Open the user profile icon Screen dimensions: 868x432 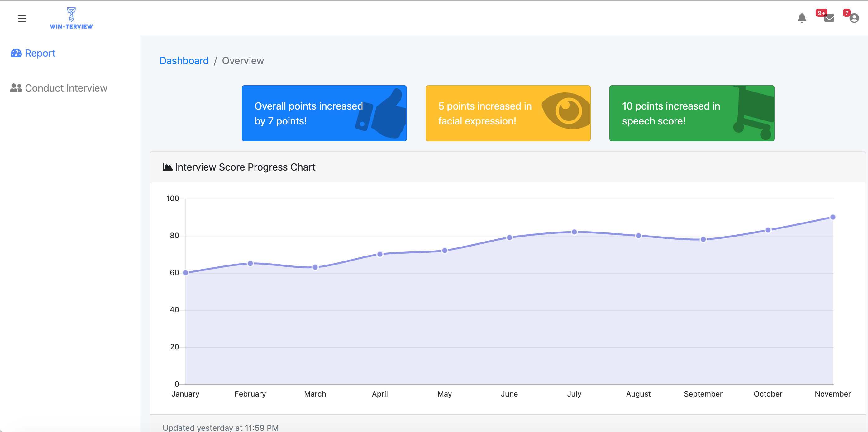pyautogui.click(x=854, y=18)
